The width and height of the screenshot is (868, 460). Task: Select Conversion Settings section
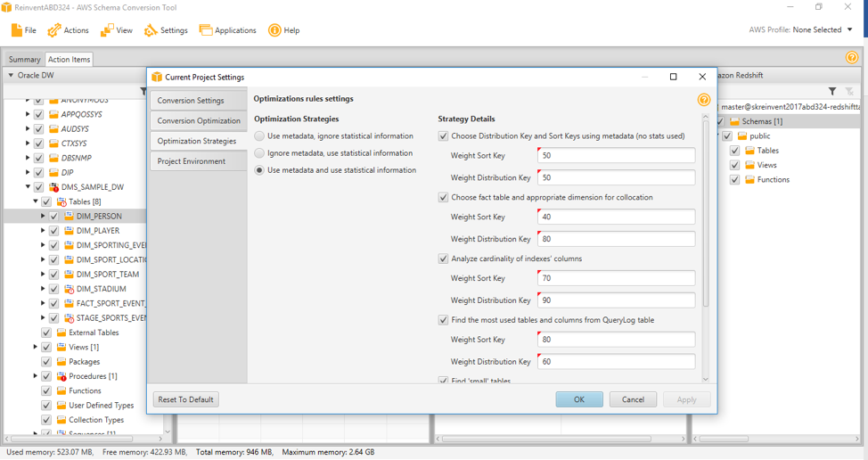(198, 100)
